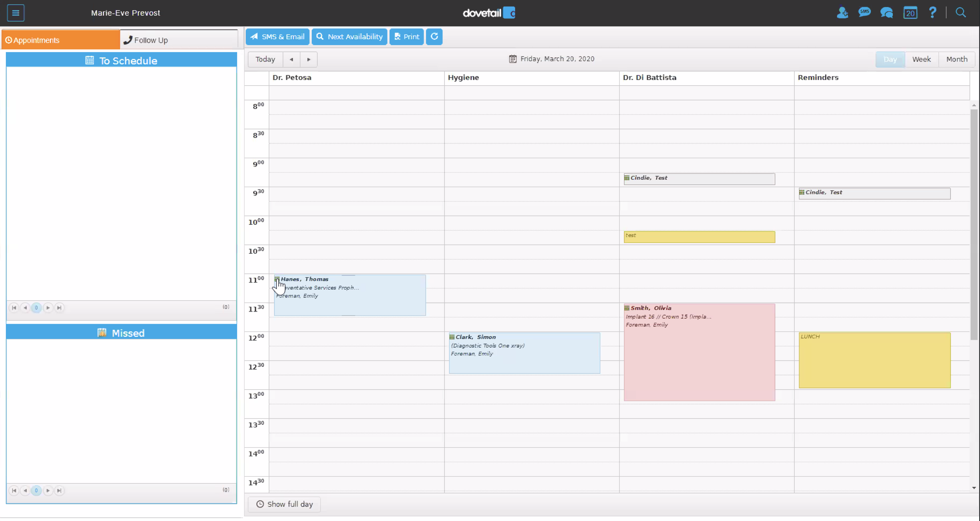Click the search magnifier icon
The width and height of the screenshot is (980, 521).
pyautogui.click(x=961, y=13)
